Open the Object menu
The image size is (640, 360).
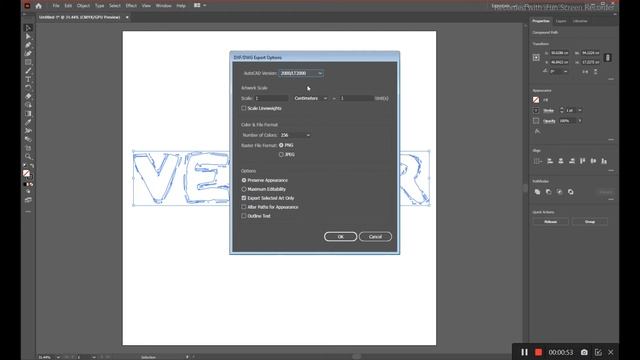83,6
